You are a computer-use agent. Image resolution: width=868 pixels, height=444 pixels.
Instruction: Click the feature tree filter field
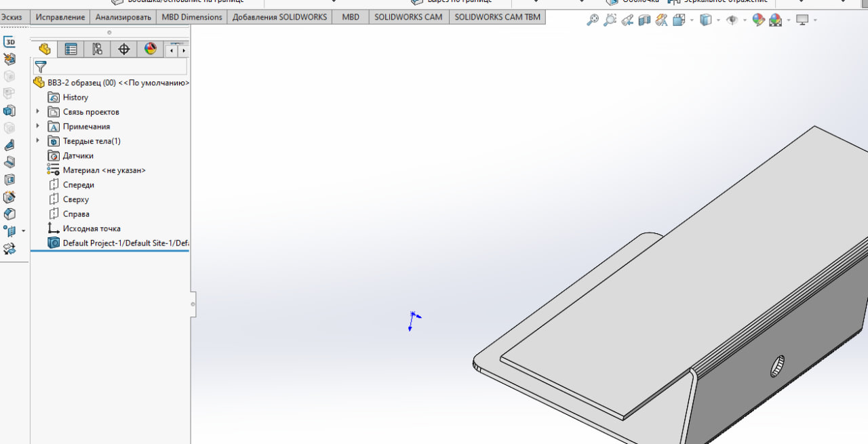117,67
